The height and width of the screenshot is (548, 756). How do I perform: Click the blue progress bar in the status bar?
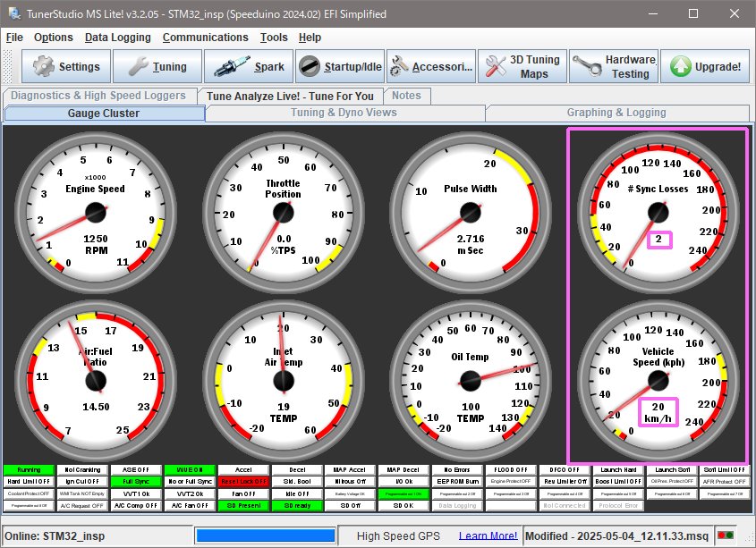[265, 535]
